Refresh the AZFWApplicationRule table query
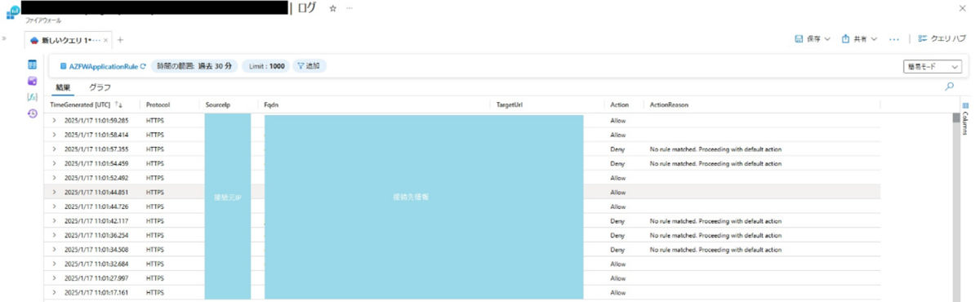 click(144, 66)
